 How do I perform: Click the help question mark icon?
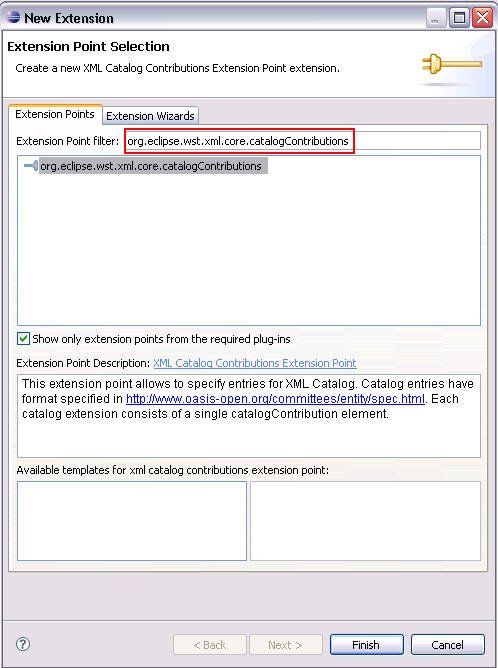(23, 644)
